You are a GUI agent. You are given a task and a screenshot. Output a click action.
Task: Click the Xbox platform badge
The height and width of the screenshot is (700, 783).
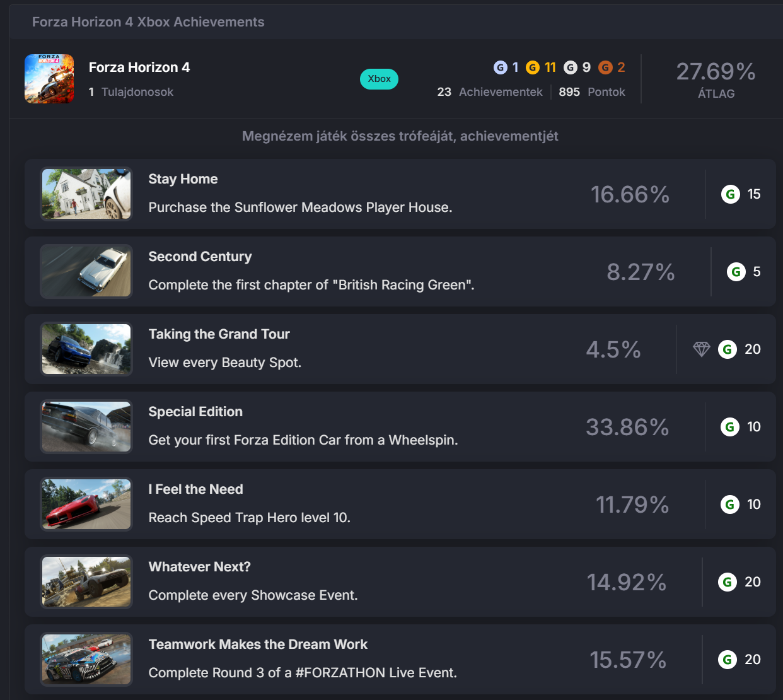pyautogui.click(x=379, y=79)
